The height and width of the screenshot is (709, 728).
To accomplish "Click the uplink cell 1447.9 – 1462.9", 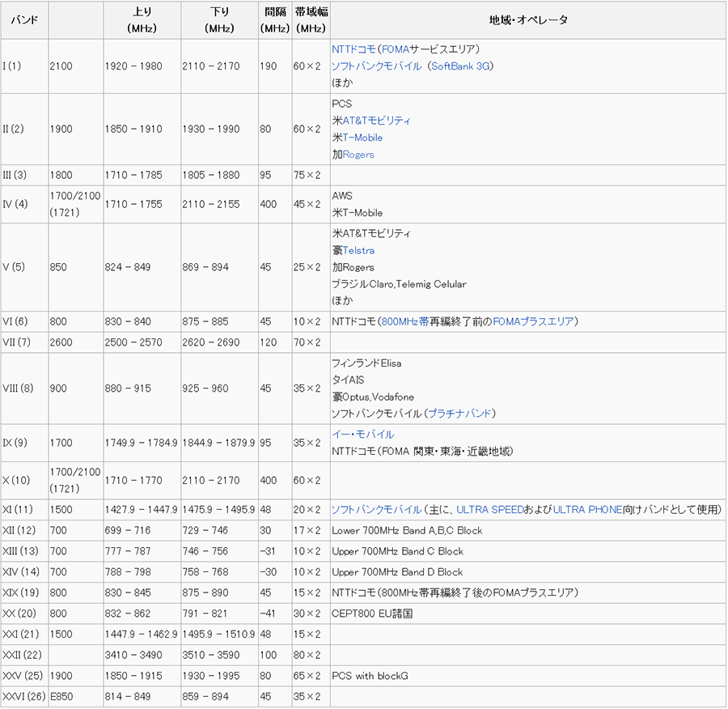I will [x=141, y=635].
